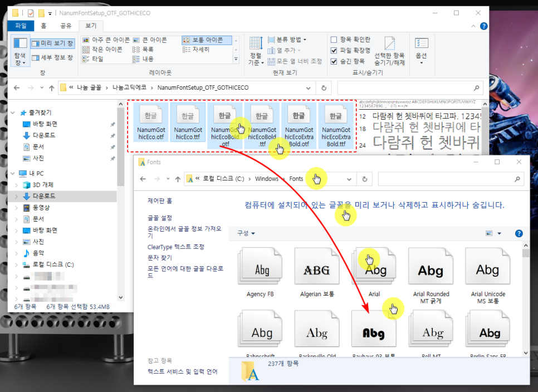Click 나눔고딕에코 breadcrumb in address bar
The image size is (538, 392).
129,88
